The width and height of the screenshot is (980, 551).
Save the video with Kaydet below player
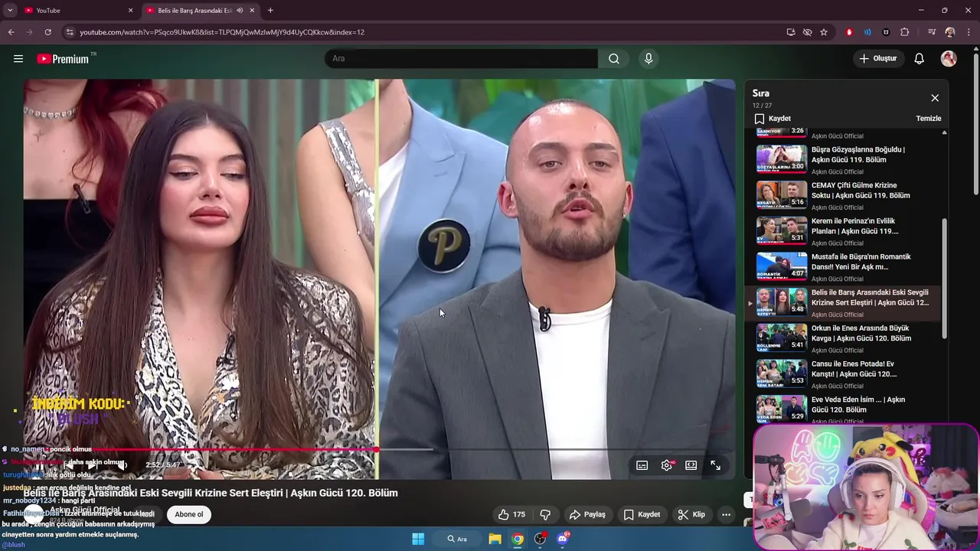point(642,514)
